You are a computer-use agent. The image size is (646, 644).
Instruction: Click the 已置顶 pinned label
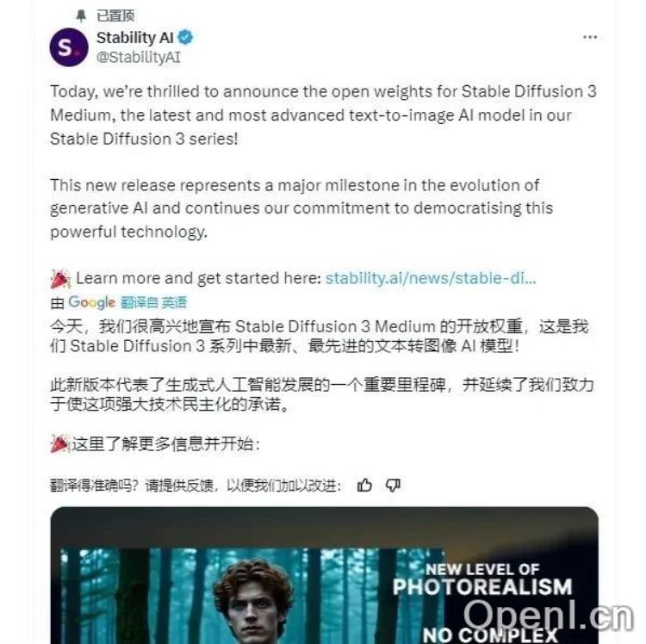(115, 16)
